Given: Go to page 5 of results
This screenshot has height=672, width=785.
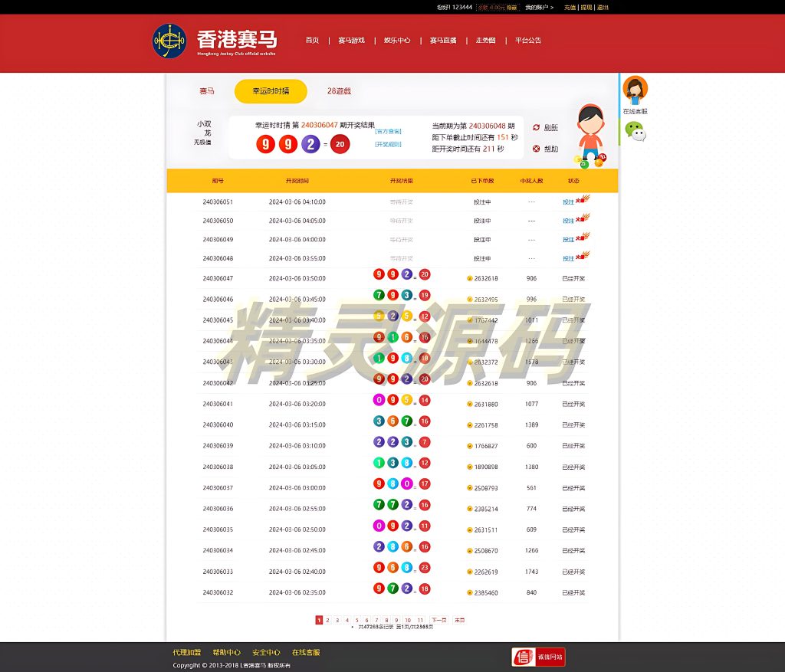Looking at the screenshot, I should pos(357,621).
